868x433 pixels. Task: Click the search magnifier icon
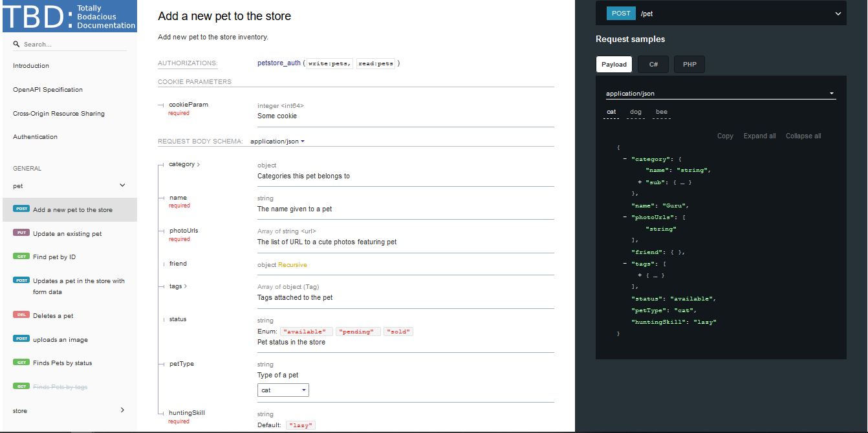point(17,45)
